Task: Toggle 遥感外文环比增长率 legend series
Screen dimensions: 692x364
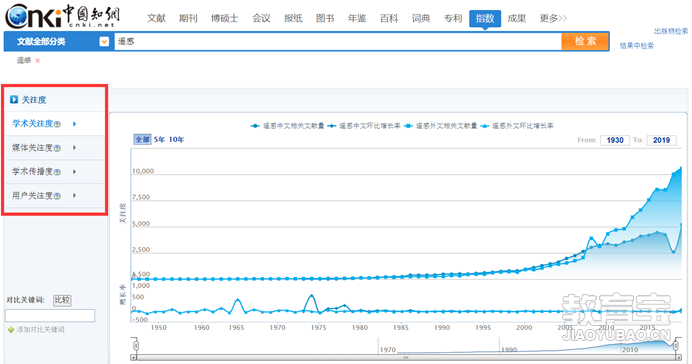Action: [x=517, y=126]
